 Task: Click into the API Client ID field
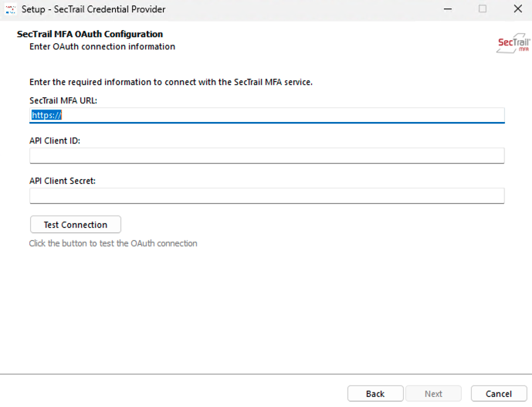[266, 155]
